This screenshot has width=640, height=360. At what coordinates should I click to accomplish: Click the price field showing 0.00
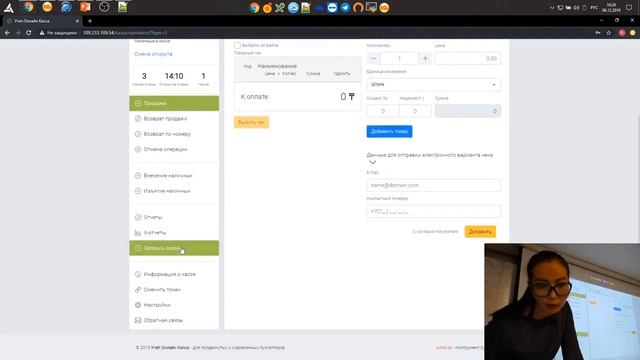point(468,58)
